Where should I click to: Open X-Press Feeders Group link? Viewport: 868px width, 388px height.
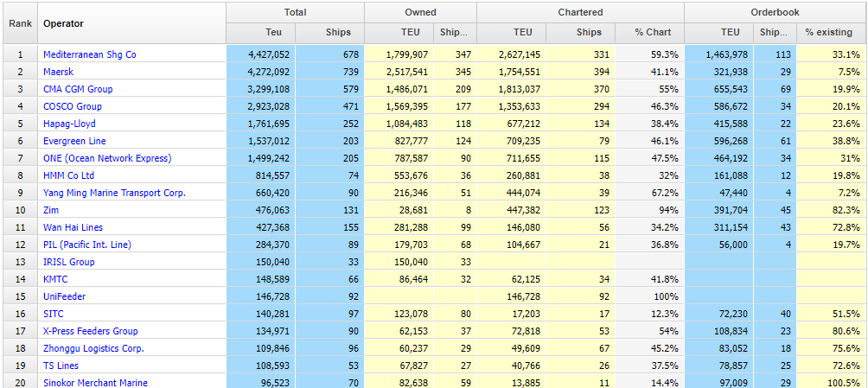[x=90, y=330]
